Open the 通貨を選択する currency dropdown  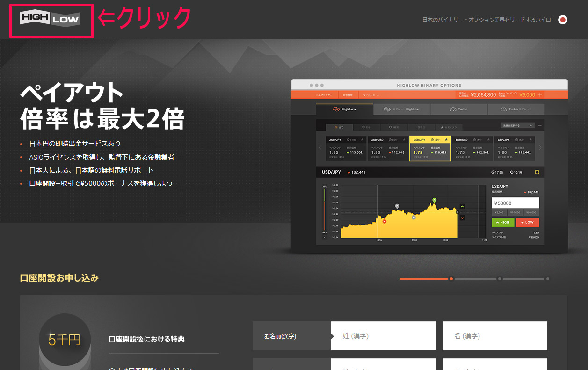517,125
